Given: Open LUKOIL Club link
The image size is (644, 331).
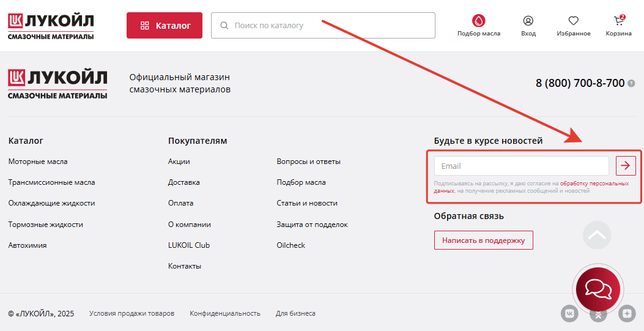Looking at the screenshot, I should (189, 245).
